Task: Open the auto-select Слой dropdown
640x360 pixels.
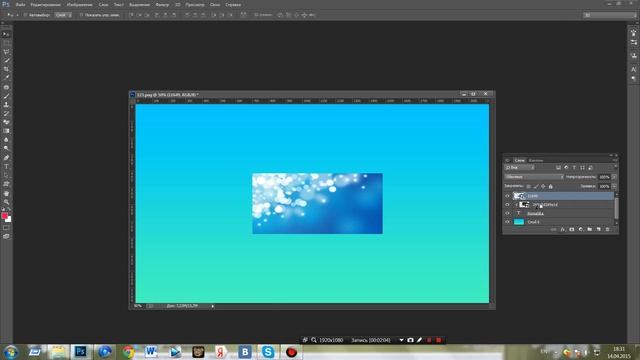Action: pyautogui.click(x=63, y=15)
